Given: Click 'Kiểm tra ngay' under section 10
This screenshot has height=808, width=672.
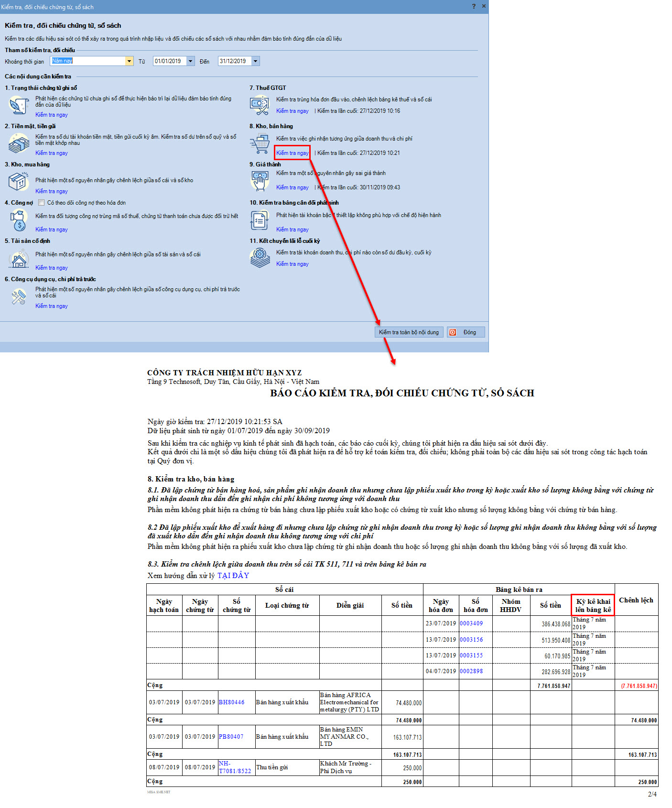Looking at the screenshot, I should (x=293, y=229).
